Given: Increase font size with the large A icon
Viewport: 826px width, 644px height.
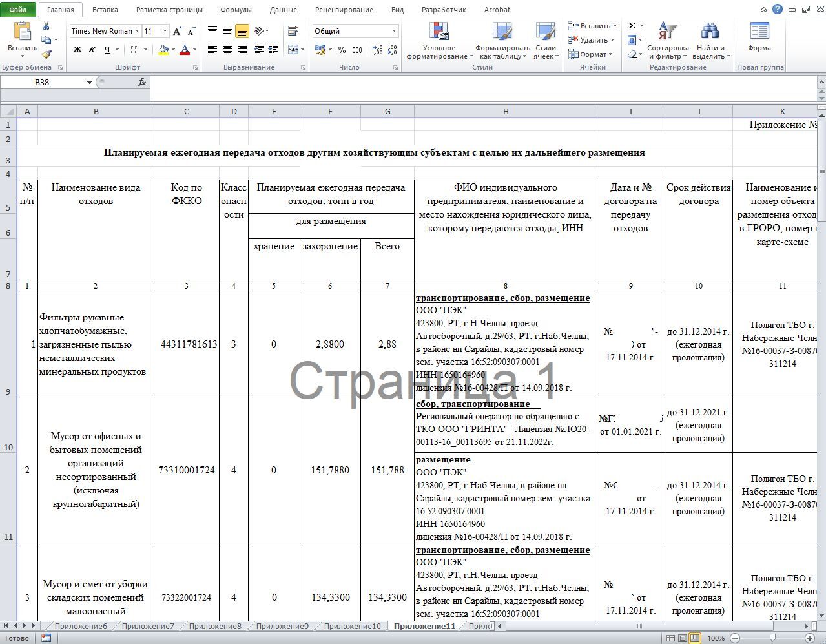Looking at the screenshot, I should pos(178,31).
